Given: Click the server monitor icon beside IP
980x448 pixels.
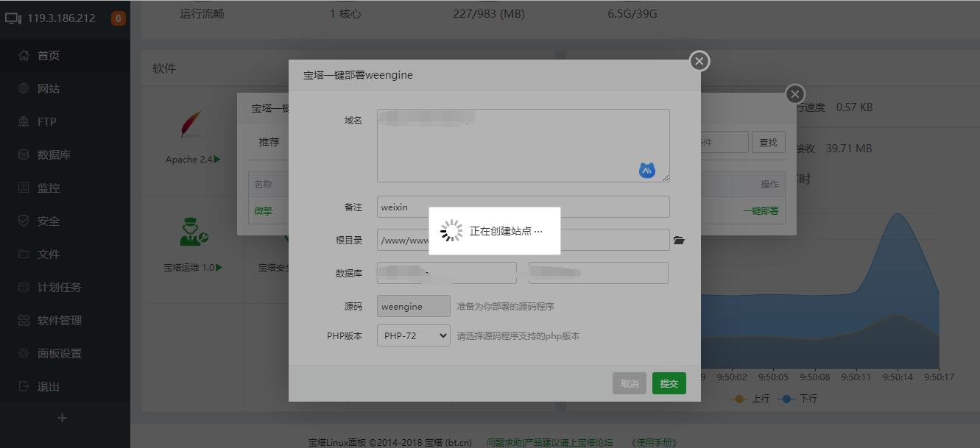Looking at the screenshot, I should pos(13,18).
